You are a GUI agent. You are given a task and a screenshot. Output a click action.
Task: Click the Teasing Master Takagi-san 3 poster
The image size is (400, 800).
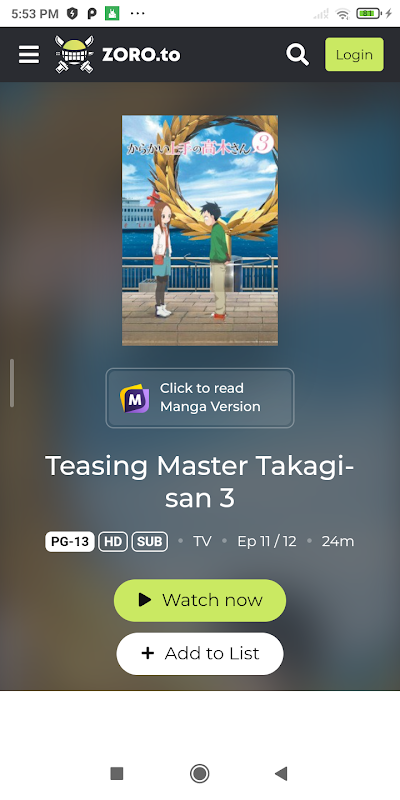[199, 230]
